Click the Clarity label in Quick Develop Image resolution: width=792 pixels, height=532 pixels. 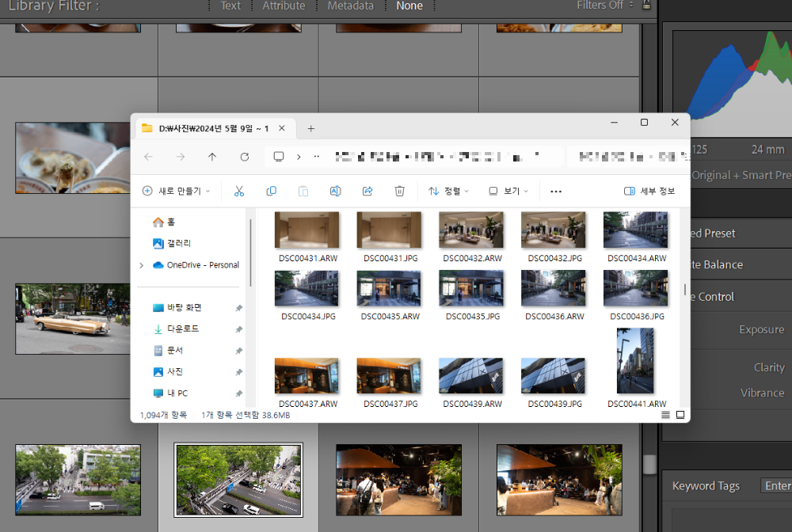click(769, 367)
